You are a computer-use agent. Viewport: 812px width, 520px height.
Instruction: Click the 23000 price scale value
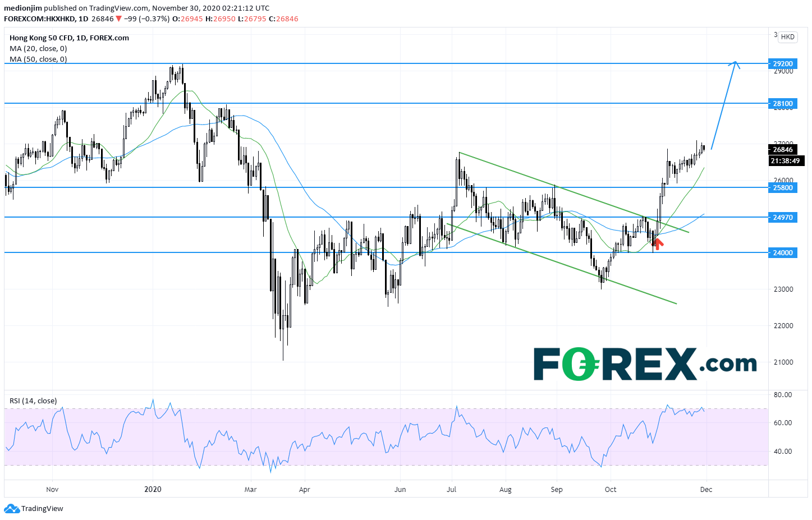pos(783,289)
